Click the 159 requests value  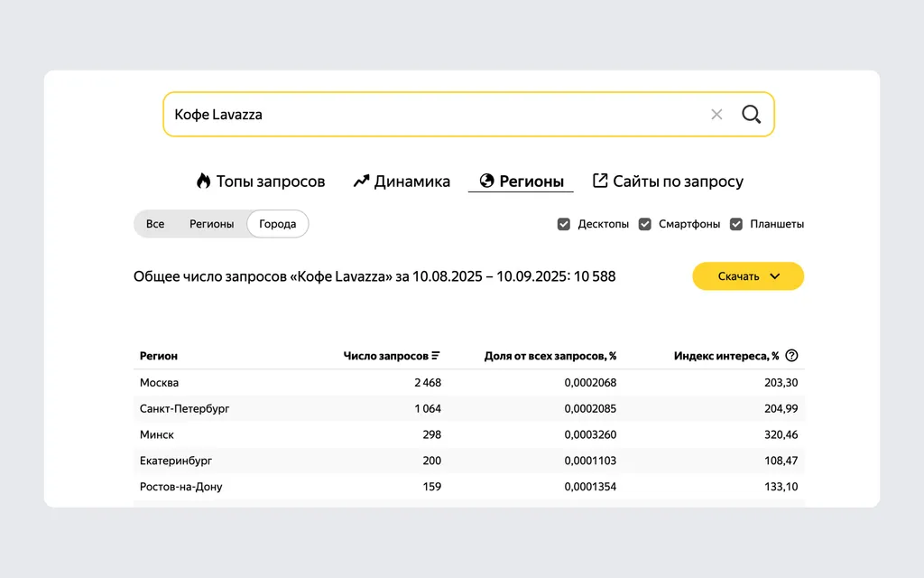(432, 487)
